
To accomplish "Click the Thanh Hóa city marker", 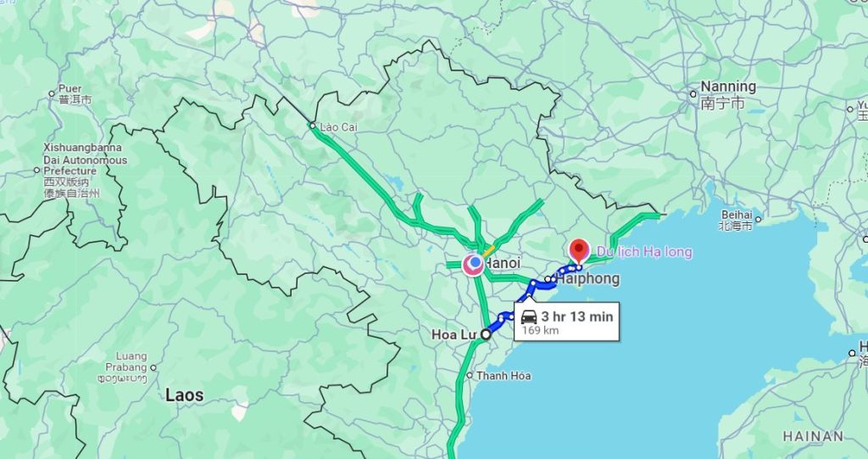I will (470, 375).
